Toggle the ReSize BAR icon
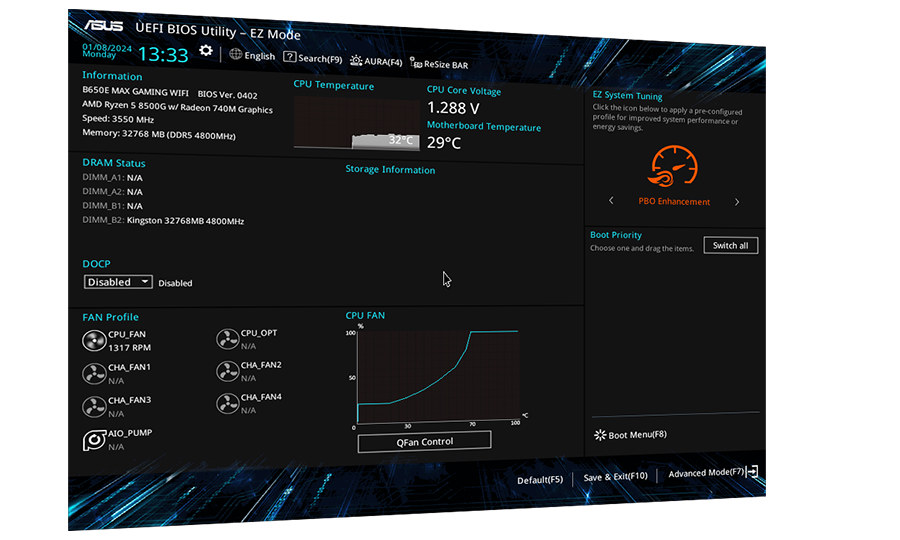This screenshot has height=540, width=900. pyautogui.click(x=416, y=63)
